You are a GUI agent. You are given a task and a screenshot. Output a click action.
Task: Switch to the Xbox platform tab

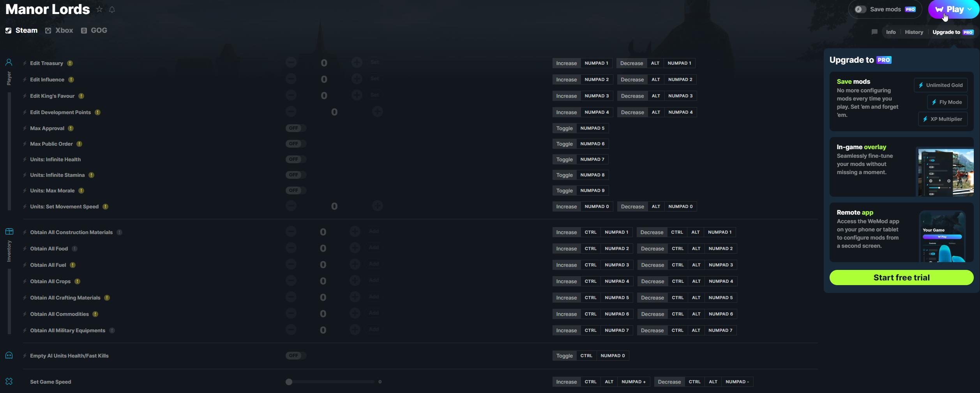click(x=59, y=30)
